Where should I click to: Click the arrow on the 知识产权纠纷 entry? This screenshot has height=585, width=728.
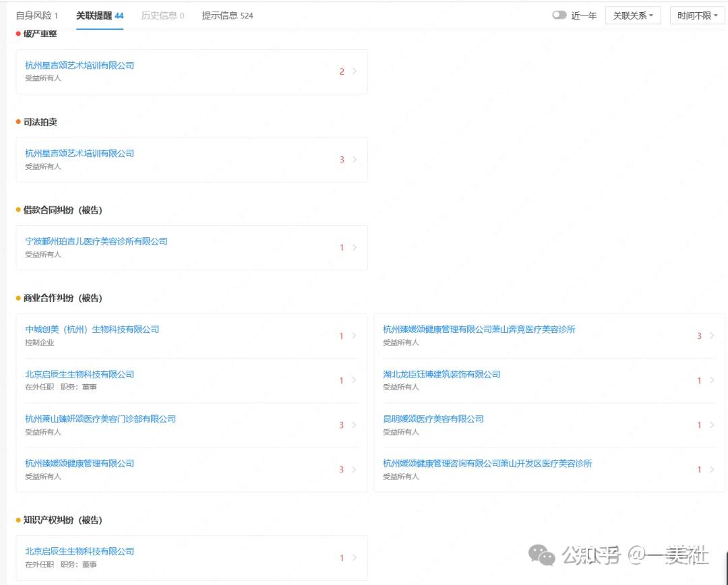[353, 558]
